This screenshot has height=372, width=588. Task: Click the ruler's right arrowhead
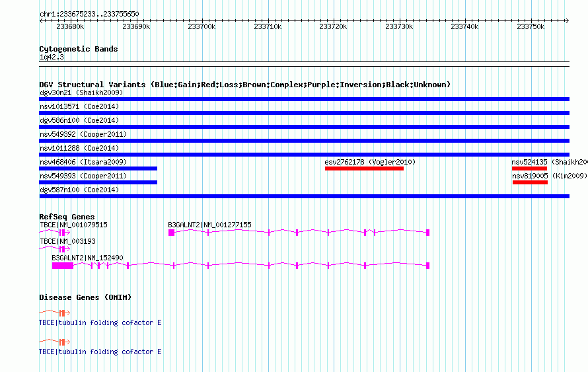(x=568, y=21)
